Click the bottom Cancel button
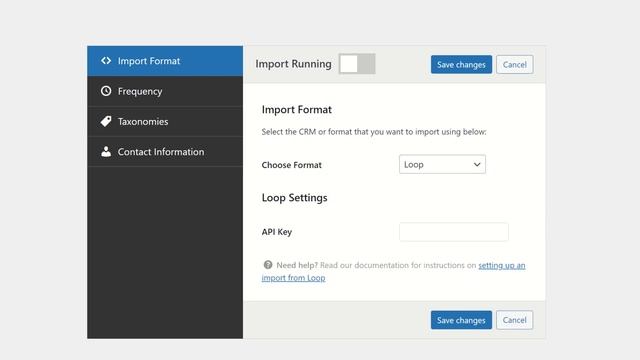This screenshot has height=360, width=640. [515, 320]
